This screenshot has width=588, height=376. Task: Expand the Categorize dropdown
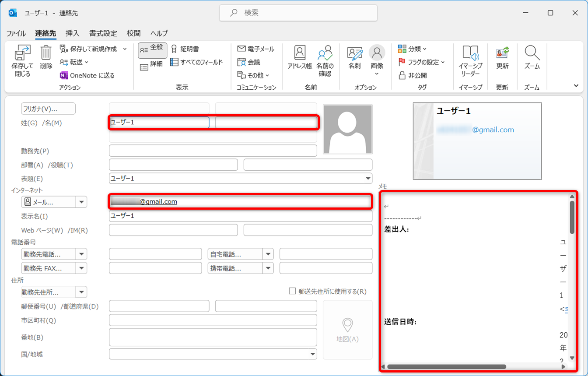tap(413, 49)
